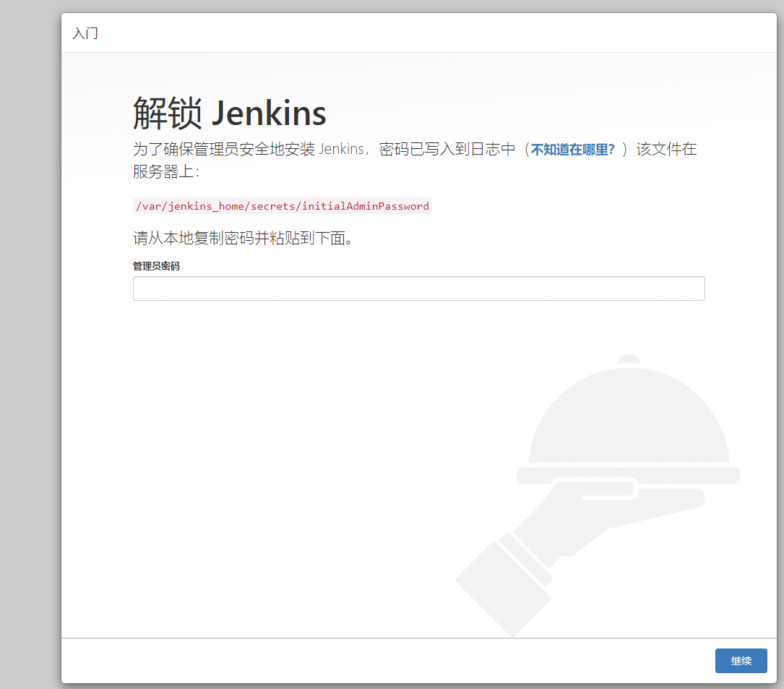Viewport: 784px width, 689px height.
Task: Click the 请从本地复制密码并粘贴到下面 instruction text
Action: tap(243, 238)
